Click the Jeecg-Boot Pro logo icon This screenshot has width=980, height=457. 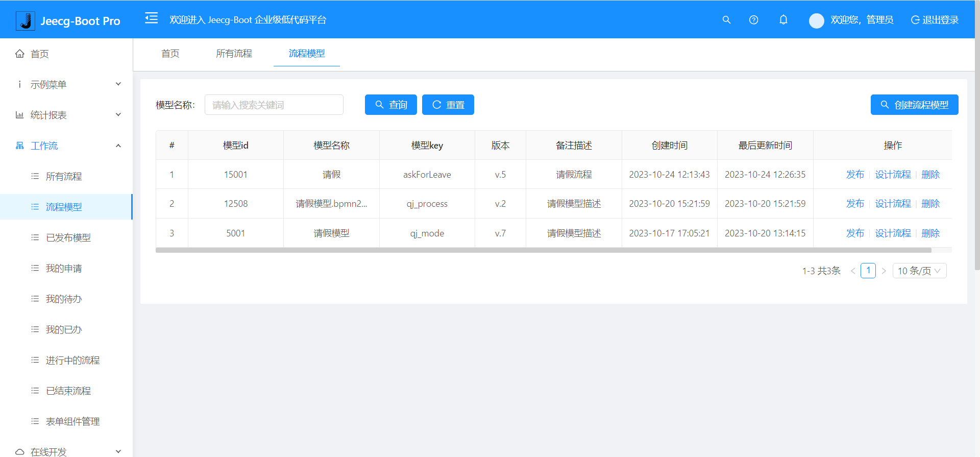[26, 20]
